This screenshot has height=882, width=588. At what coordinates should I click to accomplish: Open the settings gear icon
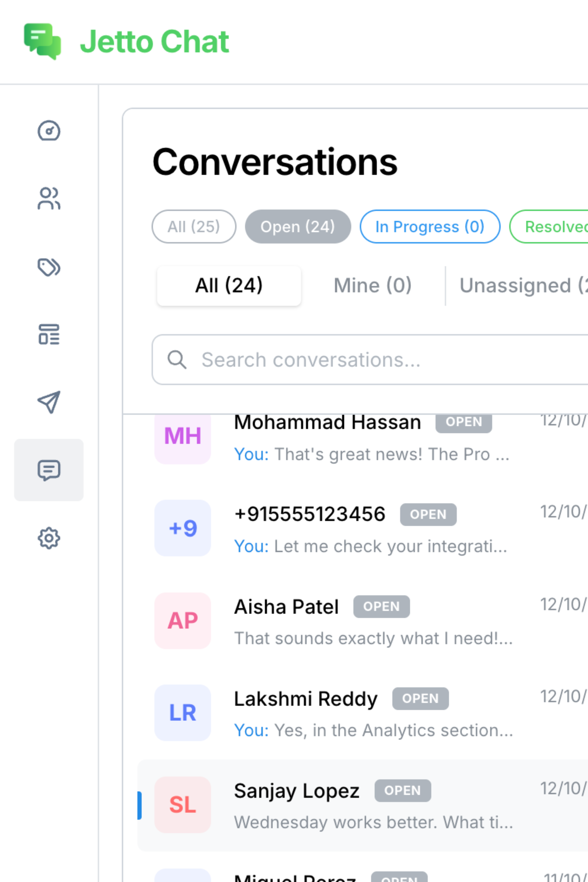(x=49, y=539)
